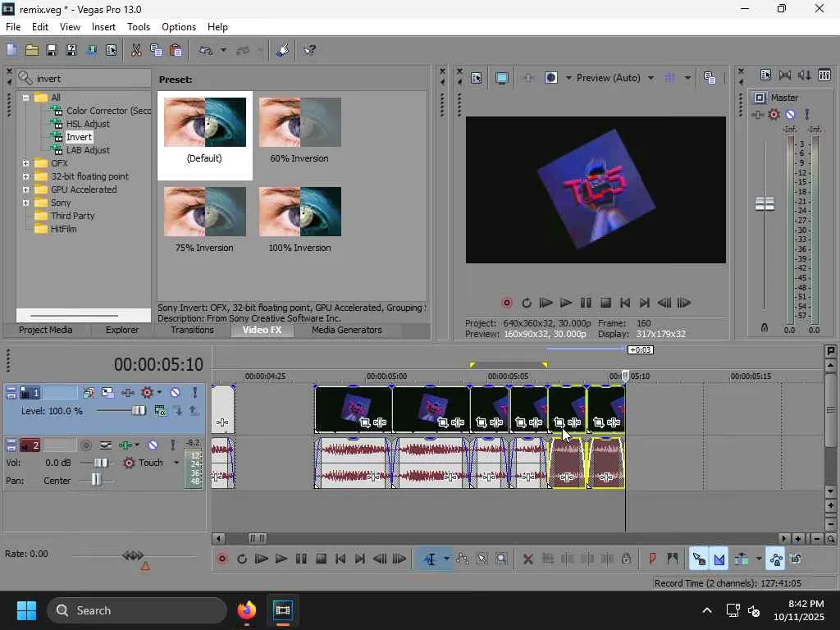Collapse the All folder in the FX tree

tap(25, 98)
